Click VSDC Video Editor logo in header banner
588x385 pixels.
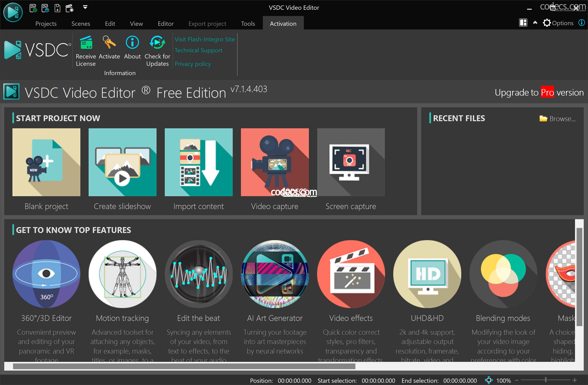11,92
